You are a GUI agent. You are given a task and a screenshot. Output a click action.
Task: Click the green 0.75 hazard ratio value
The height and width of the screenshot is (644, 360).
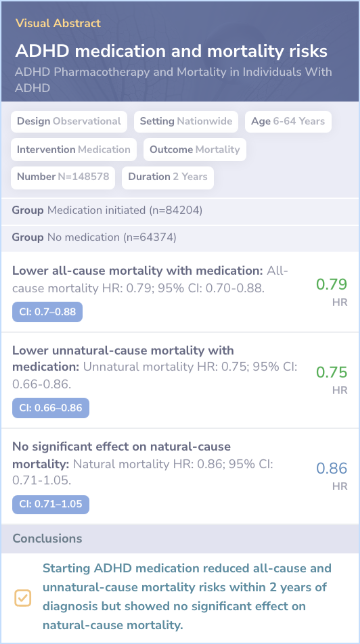tap(331, 372)
